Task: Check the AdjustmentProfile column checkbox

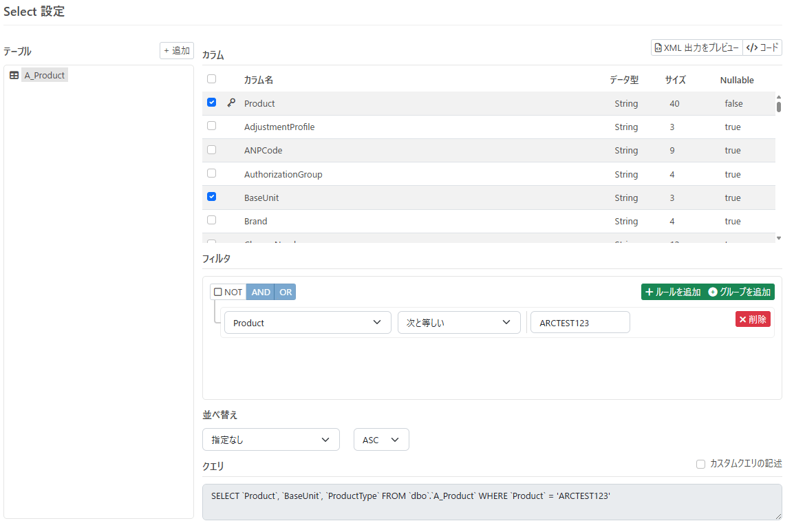Action: pos(212,126)
